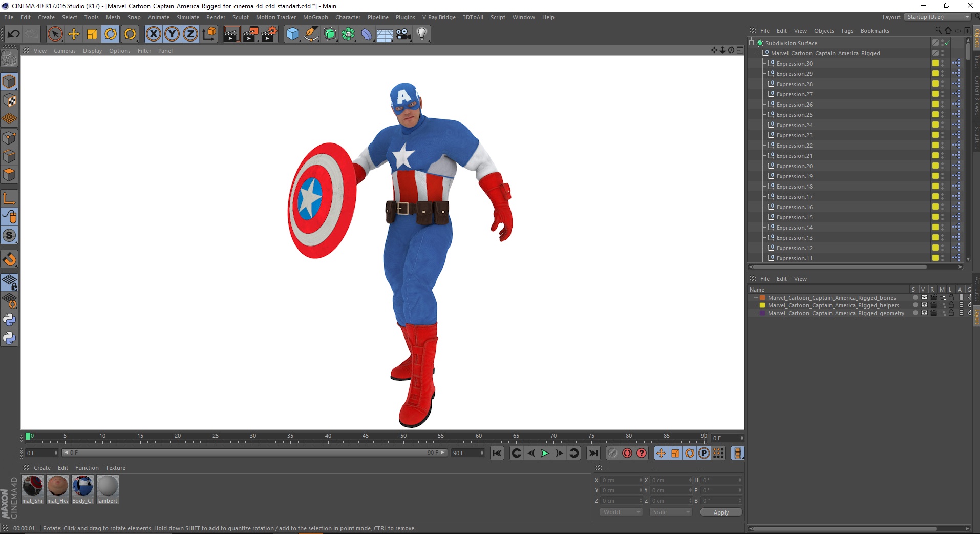Play the animation forwards
The height and width of the screenshot is (534, 980).
(545, 453)
